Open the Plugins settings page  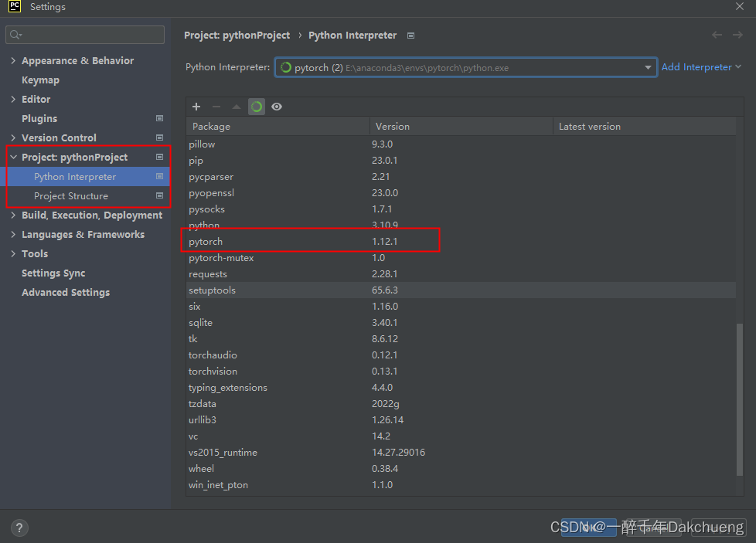coord(39,118)
